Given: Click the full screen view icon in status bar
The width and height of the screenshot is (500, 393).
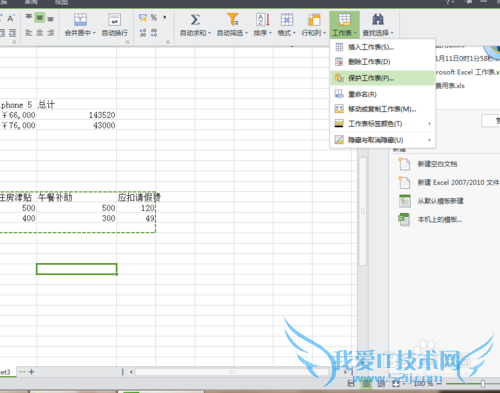Looking at the screenshot, I should click(396, 384).
